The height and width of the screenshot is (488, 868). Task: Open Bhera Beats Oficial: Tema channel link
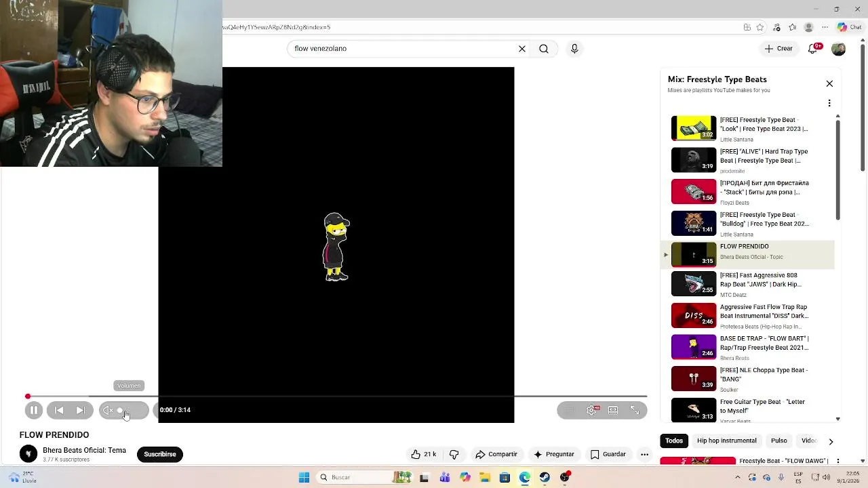tap(84, 450)
